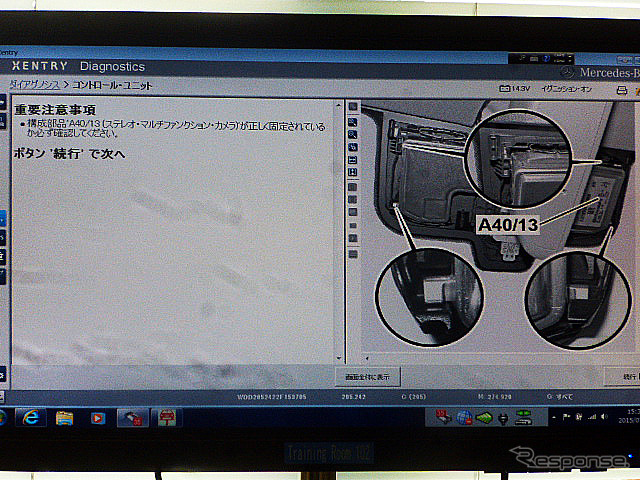Click the イグニッション・オン status text
This screenshot has height=480, width=640.
[x=566, y=89]
